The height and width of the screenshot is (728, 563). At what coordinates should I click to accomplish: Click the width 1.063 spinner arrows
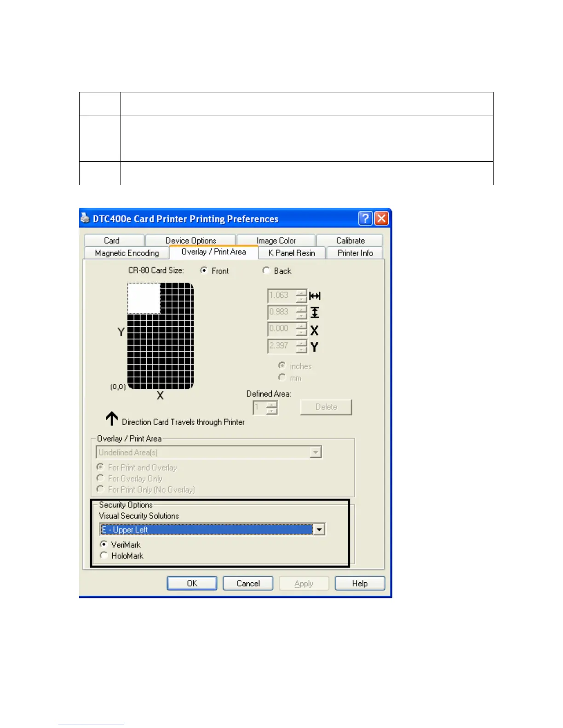(301, 296)
